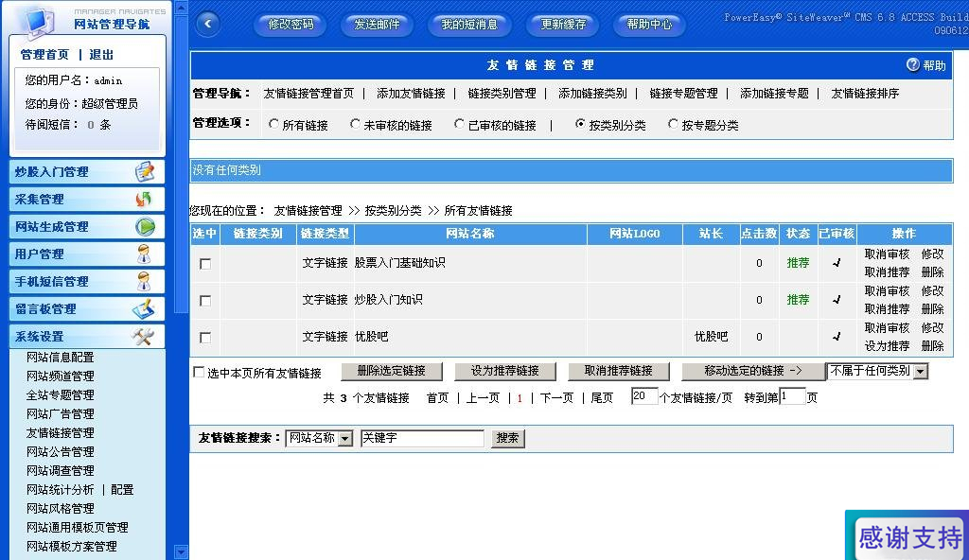The width and height of the screenshot is (969, 560).
Task: Click the 用户管理 person icon
Action: [x=144, y=254]
